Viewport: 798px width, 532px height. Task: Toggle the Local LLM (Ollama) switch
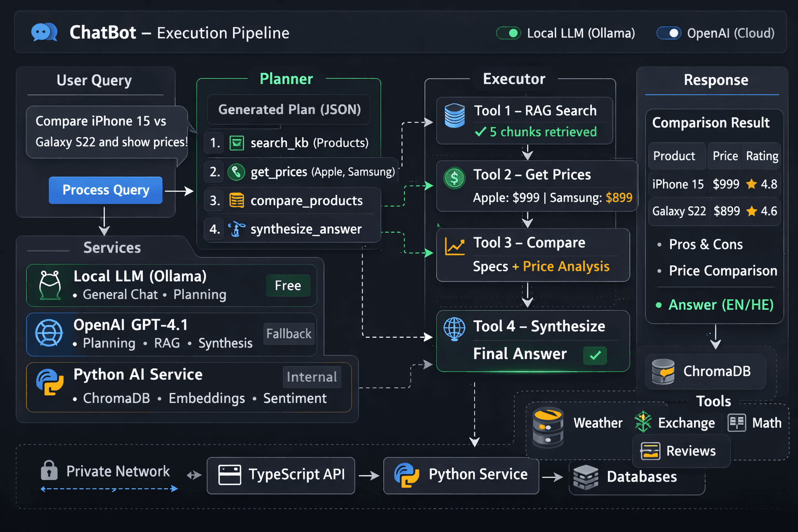508,33
